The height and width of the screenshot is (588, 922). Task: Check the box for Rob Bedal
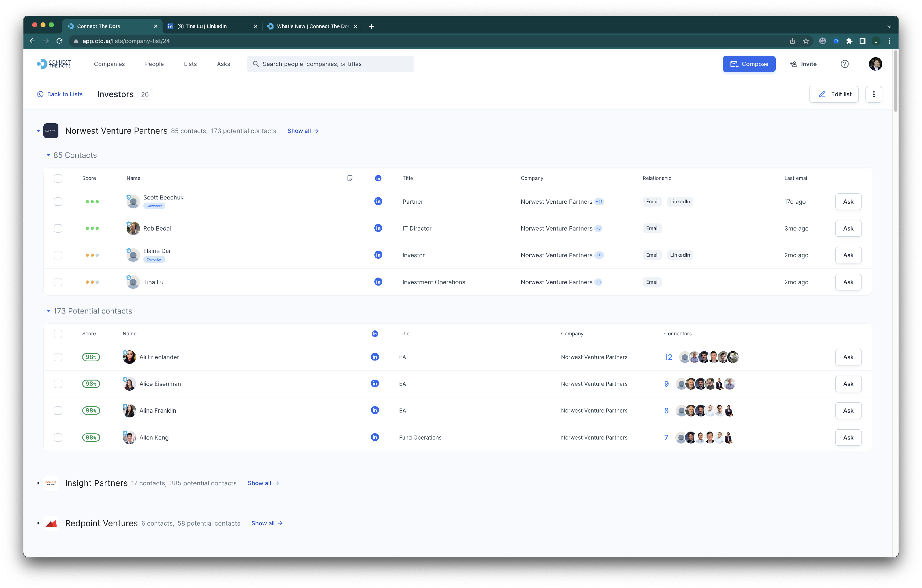pos(58,229)
